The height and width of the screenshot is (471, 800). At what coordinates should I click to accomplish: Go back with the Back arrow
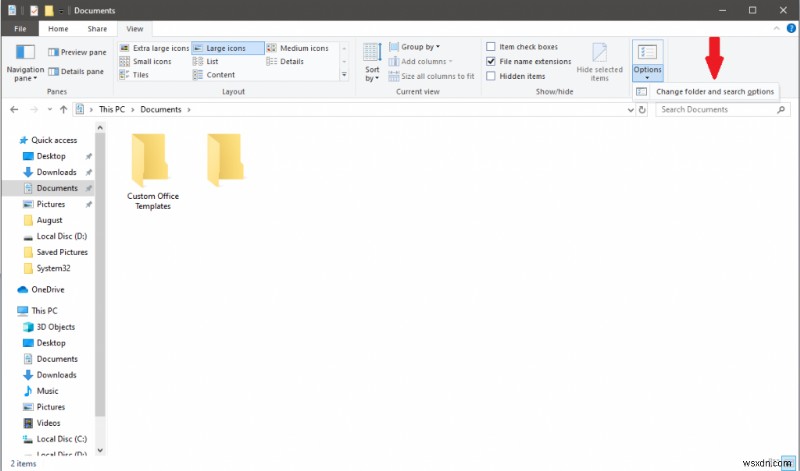(14, 109)
